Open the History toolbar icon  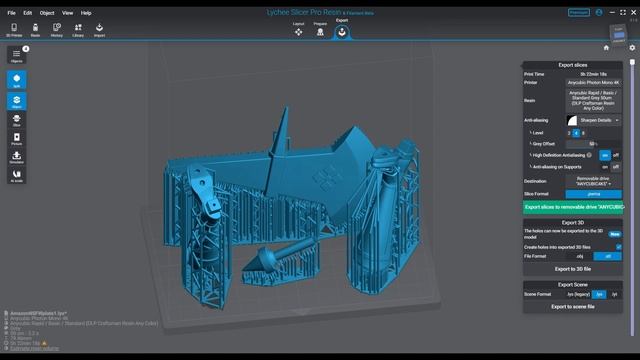coord(57,30)
